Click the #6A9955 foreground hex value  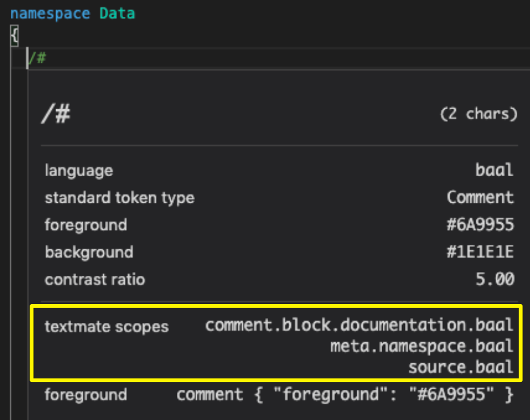(481, 224)
